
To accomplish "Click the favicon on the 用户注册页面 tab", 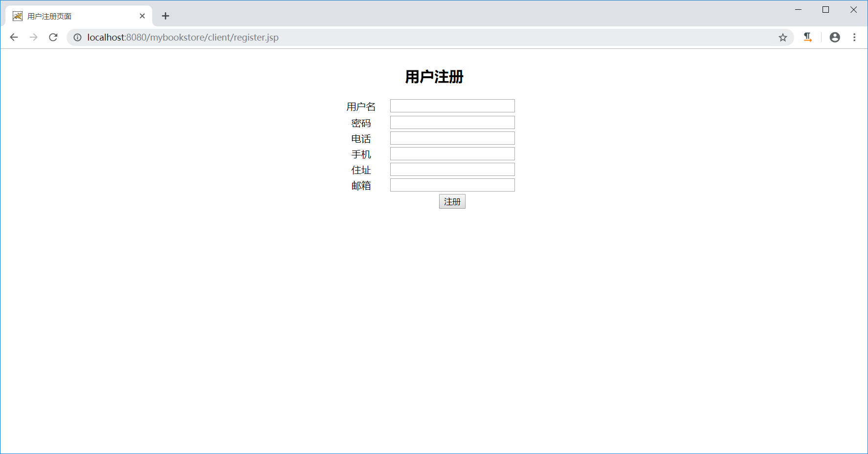I will click(18, 16).
